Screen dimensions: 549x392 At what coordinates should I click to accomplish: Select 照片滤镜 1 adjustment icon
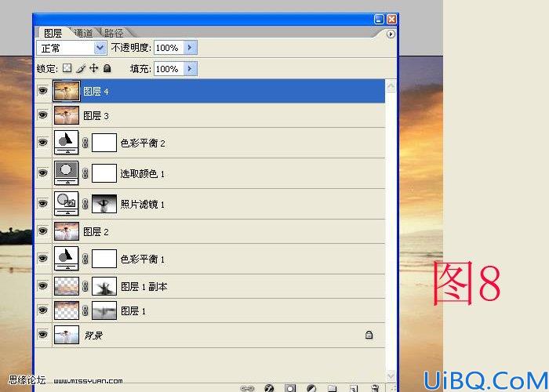(67, 203)
